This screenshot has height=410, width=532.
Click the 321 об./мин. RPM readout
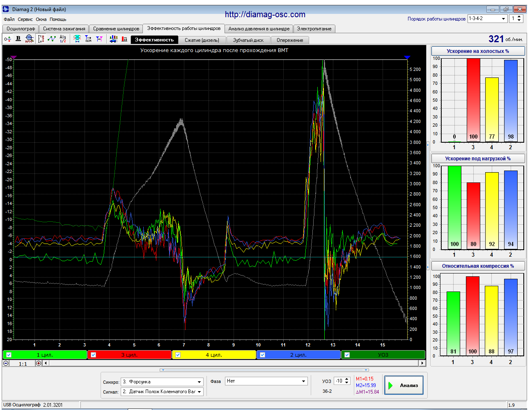tap(506, 39)
